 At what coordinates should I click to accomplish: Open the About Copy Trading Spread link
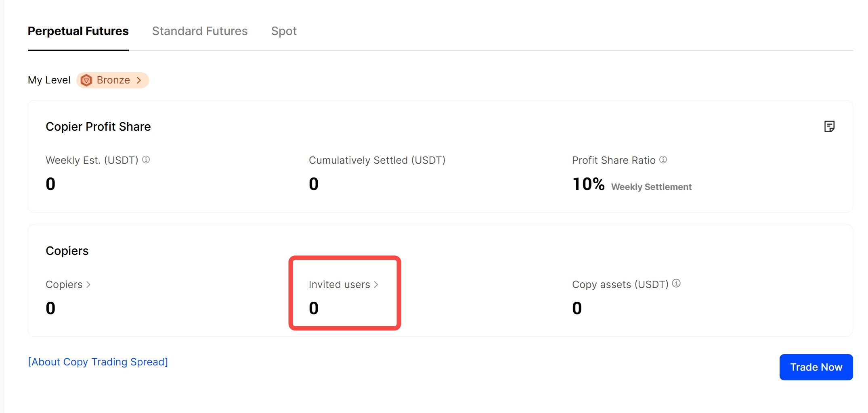98,362
